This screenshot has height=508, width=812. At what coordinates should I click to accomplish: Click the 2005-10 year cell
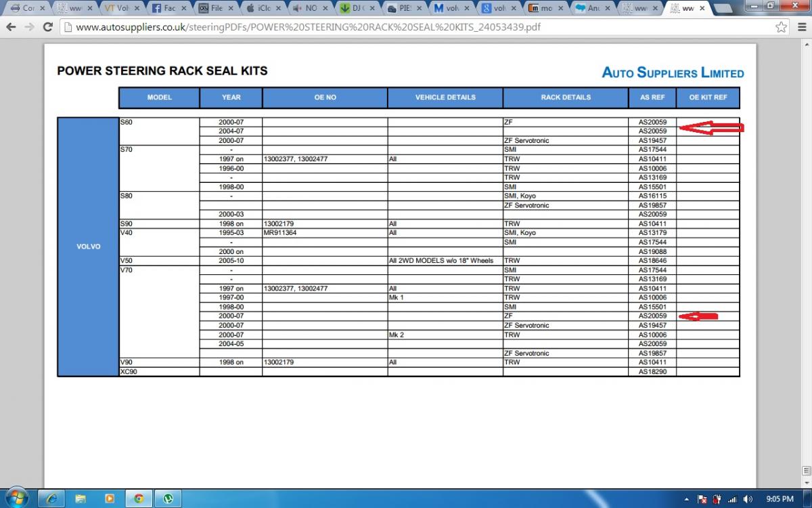(231, 261)
